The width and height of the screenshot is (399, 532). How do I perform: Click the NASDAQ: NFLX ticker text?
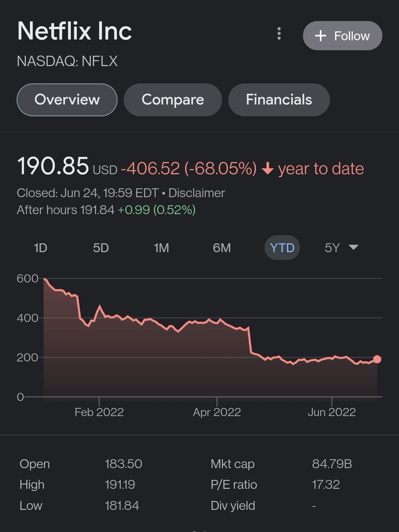(x=67, y=61)
